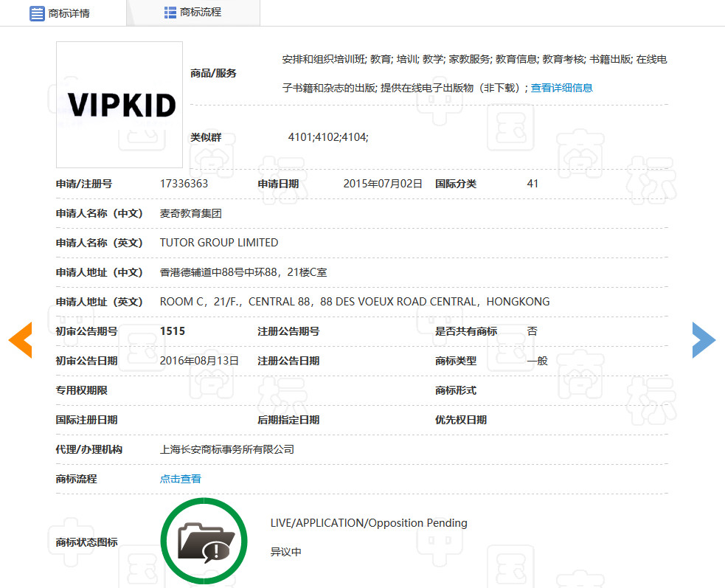Click LIVE/APPLICATION/Opposition Pending status text

click(369, 523)
